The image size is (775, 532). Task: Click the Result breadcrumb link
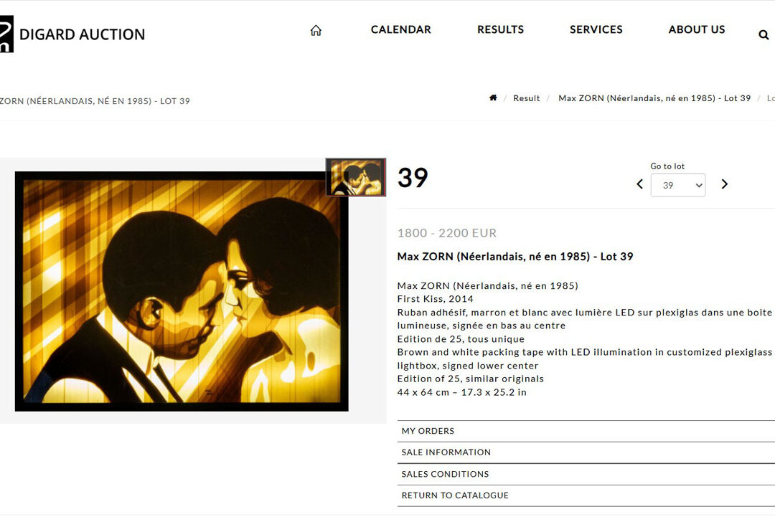click(x=527, y=98)
